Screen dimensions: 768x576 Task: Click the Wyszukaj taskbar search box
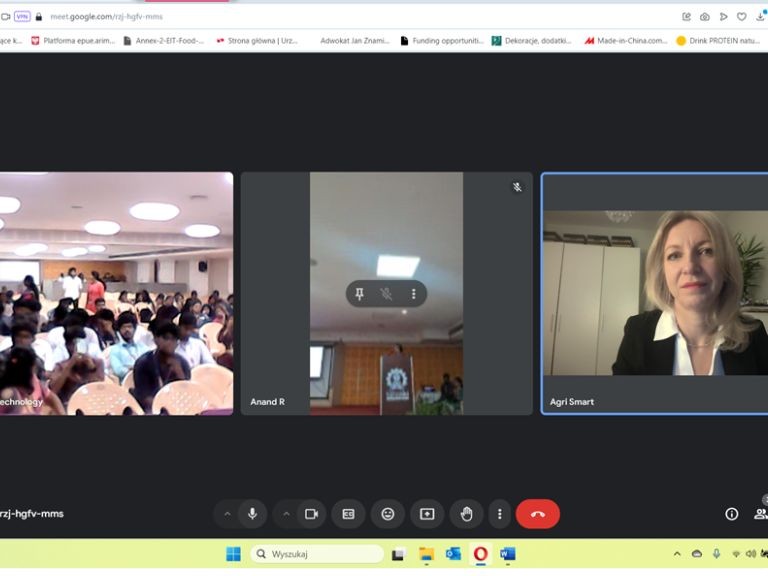[317, 554]
